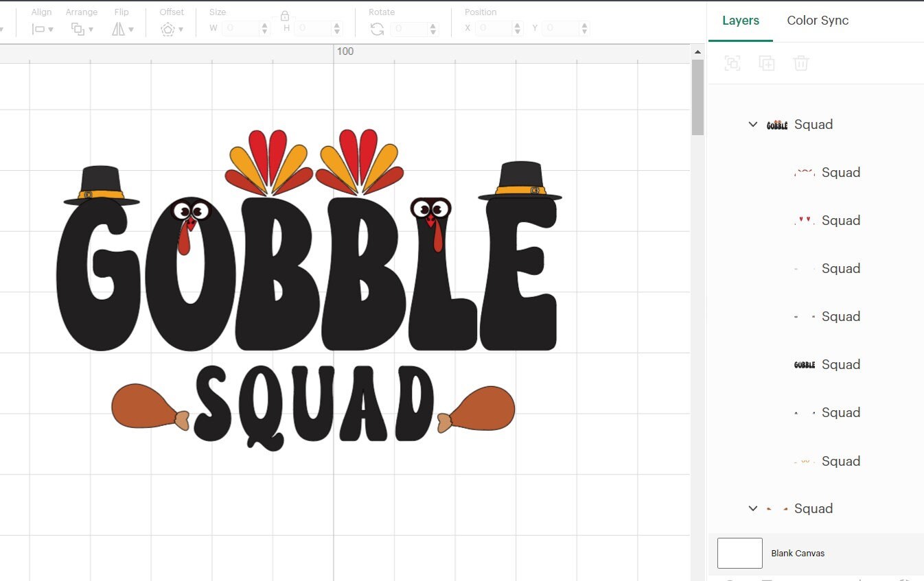924x581 pixels.
Task: Collapse the top GOBBLE Squad group
Action: [x=753, y=124]
